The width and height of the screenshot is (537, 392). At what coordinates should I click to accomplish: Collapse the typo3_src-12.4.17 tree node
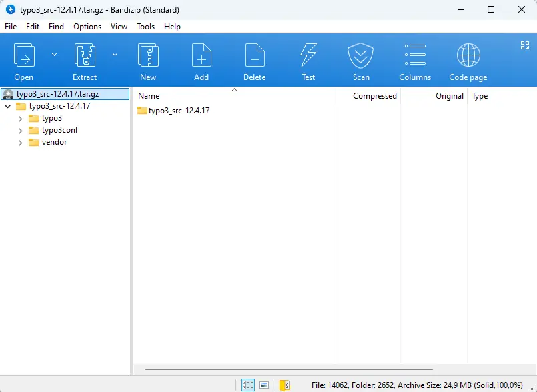7,106
